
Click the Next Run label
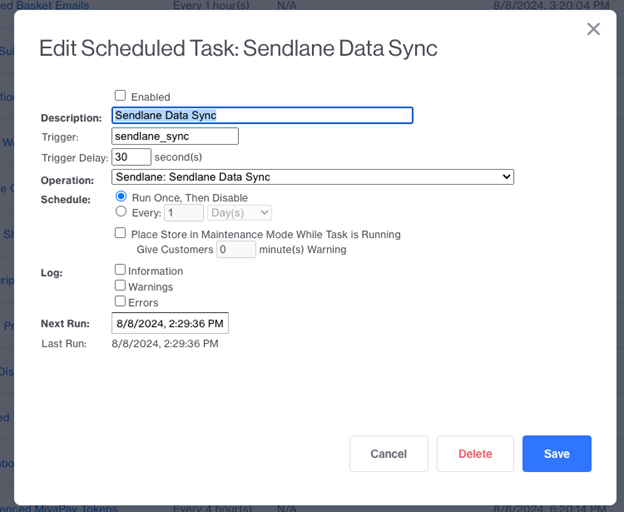tap(65, 324)
